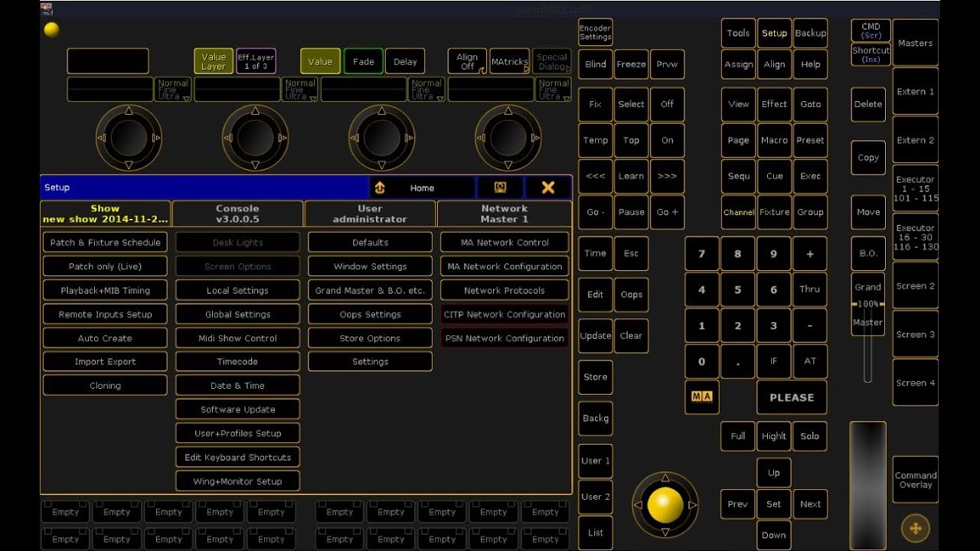Open MA Network Control
The width and height of the screenshot is (980, 551).
coord(505,243)
